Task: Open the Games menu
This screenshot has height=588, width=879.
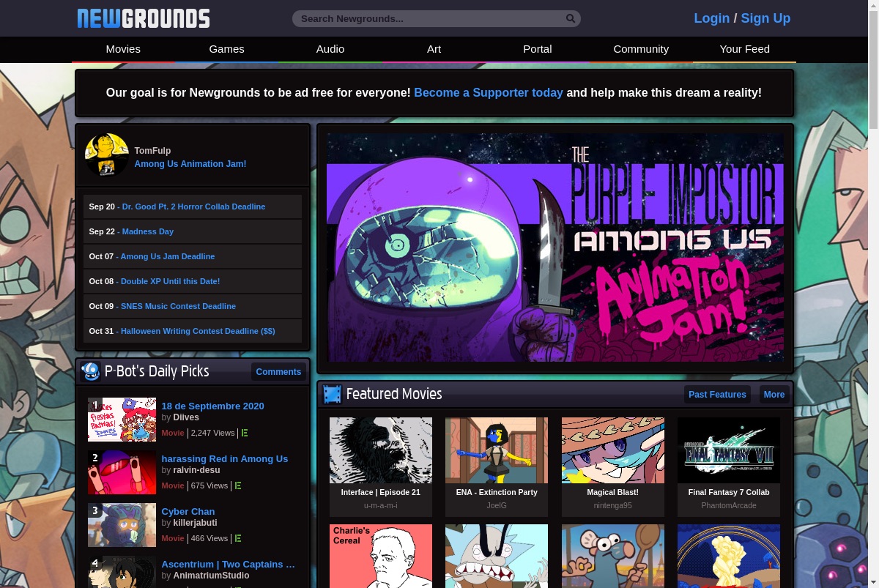Action: [x=227, y=49]
